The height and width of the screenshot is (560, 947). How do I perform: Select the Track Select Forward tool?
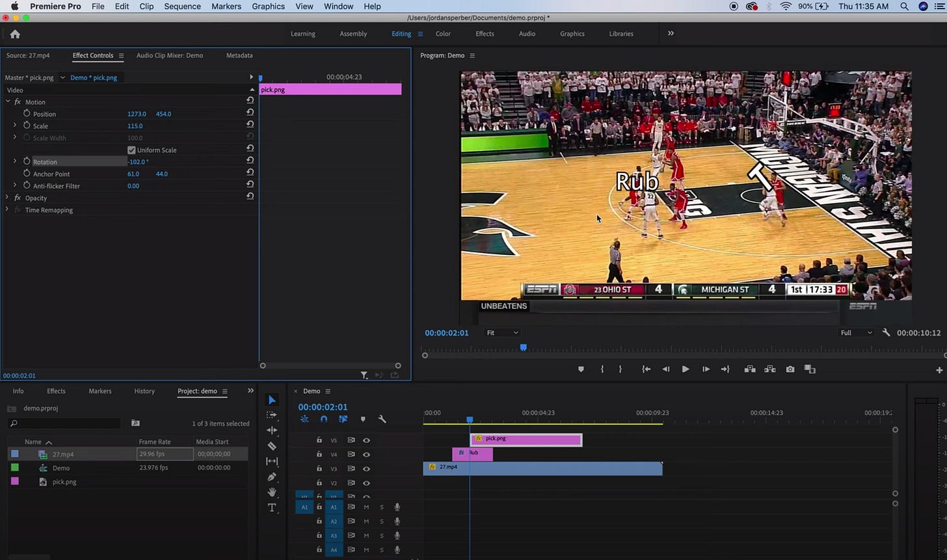[272, 415]
